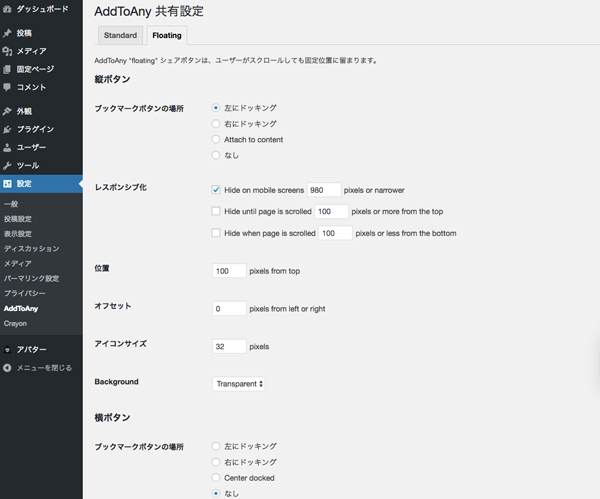
Task: Open 表示設定 submenu link
Action: tap(18, 234)
